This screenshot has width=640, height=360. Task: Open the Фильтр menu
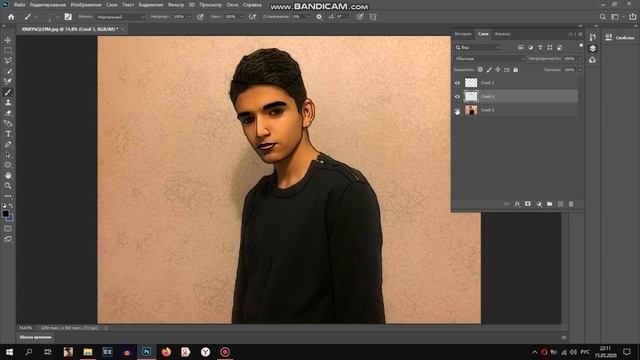(x=176, y=5)
